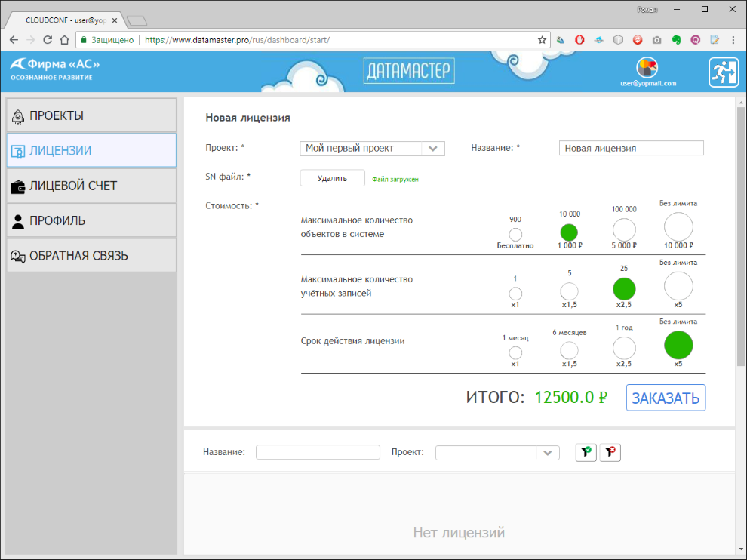This screenshot has height=560, width=747.
Task: Click the user@yopmail.com email text
Action: [648, 84]
